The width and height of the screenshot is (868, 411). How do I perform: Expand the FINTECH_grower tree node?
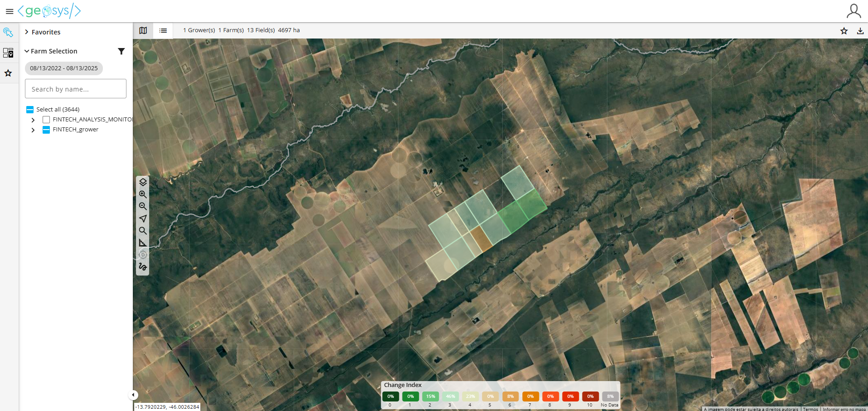click(33, 130)
